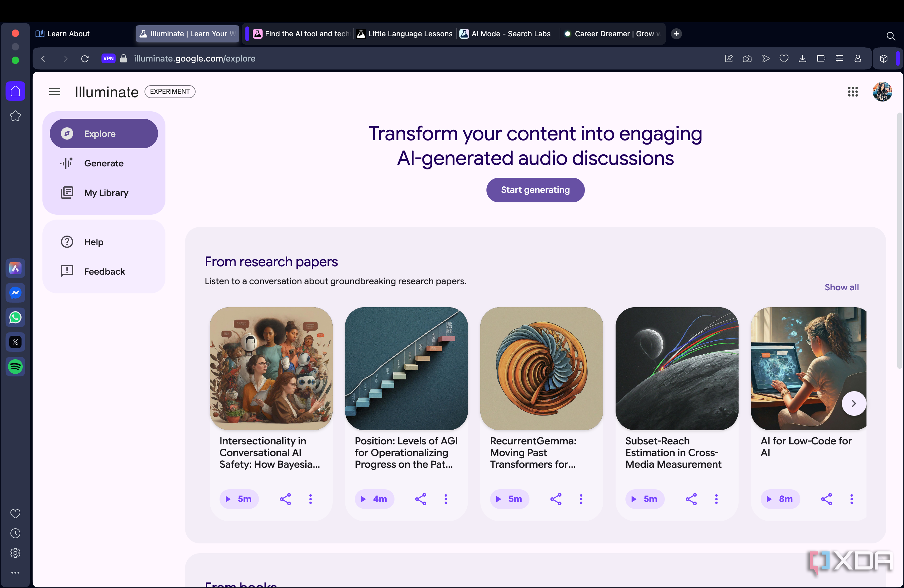Play the RecurrentGemma audio
Viewport: 904px width, 588px height.
(x=509, y=499)
